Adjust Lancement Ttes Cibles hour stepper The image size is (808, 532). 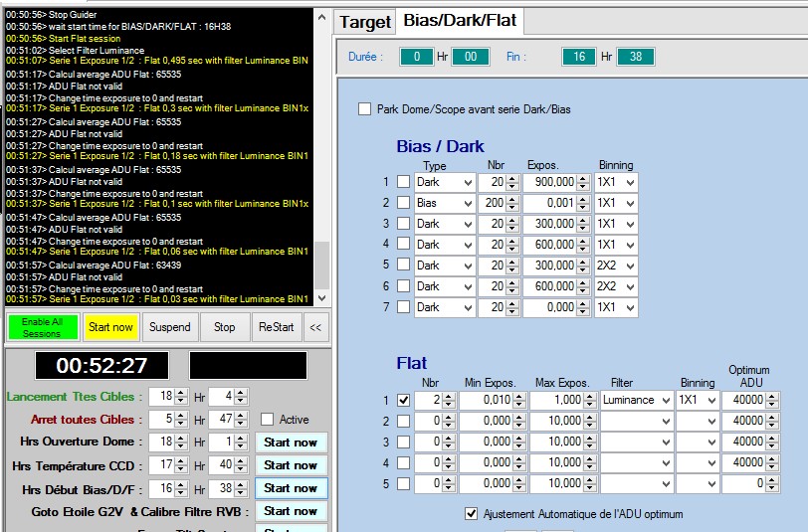tap(181, 397)
